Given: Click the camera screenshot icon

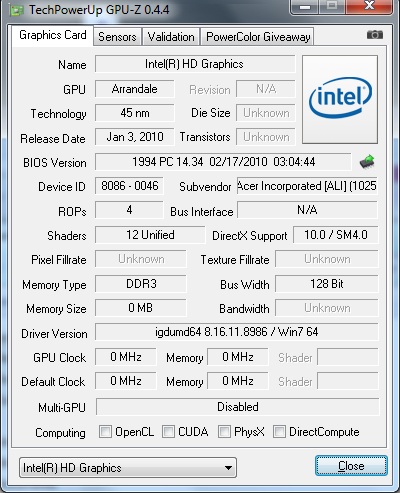Looking at the screenshot, I should click(x=375, y=34).
